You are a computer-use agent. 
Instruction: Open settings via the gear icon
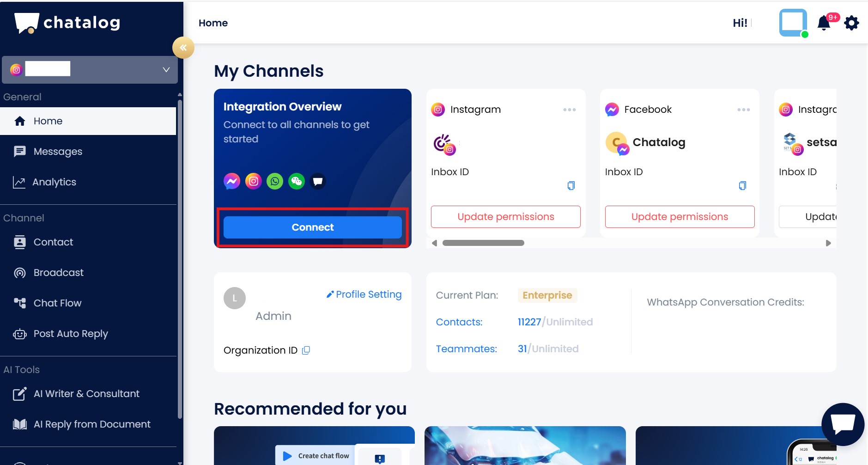pyautogui.click(x=851, y=23)
